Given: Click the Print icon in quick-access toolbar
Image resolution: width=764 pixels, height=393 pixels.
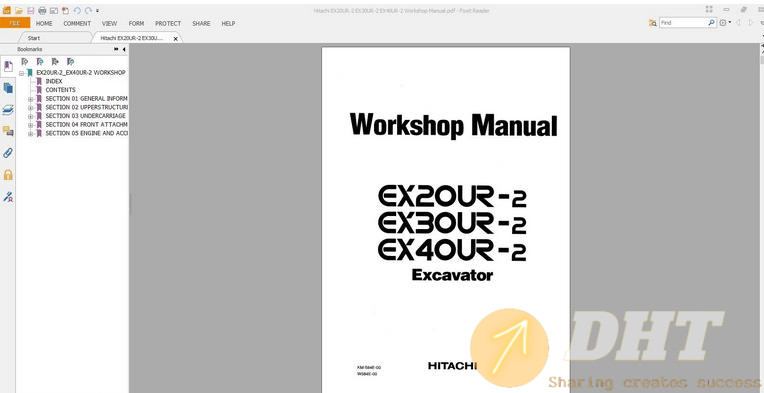Looking at the screenshot, I should 42,10.
